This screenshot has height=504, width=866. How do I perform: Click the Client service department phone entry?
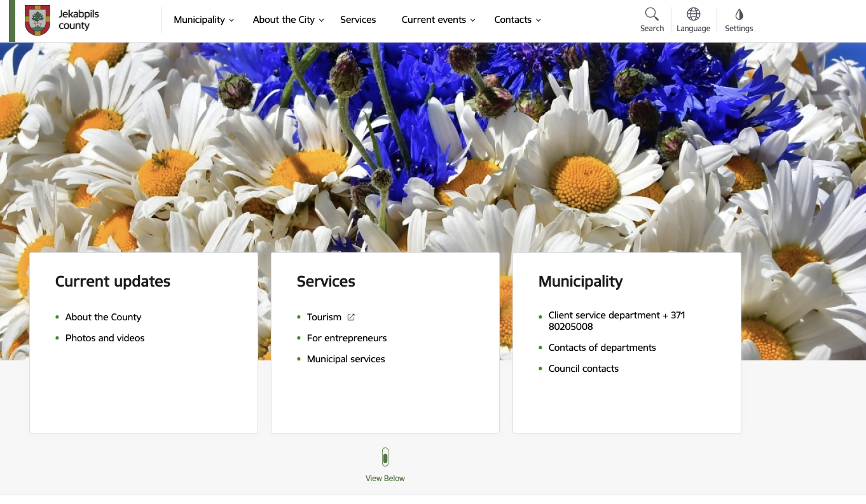pyautogui.click(x=616, y=320)
